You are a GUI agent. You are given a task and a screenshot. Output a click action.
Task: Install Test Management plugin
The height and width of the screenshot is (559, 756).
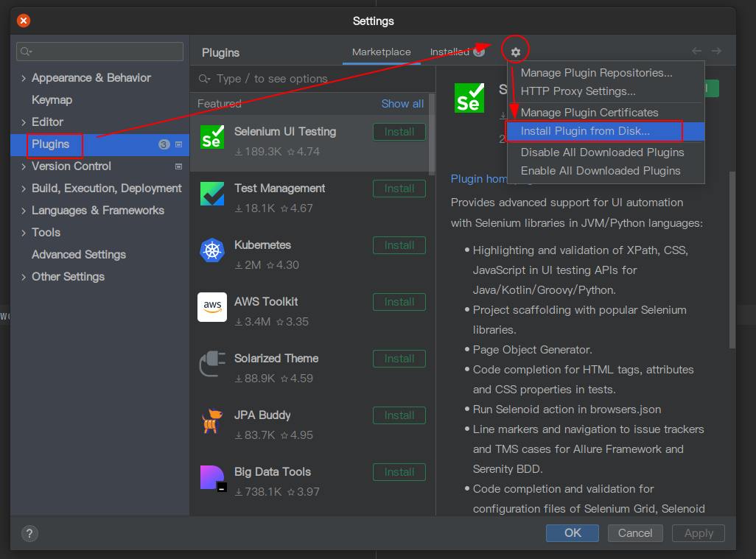point(399,189)
